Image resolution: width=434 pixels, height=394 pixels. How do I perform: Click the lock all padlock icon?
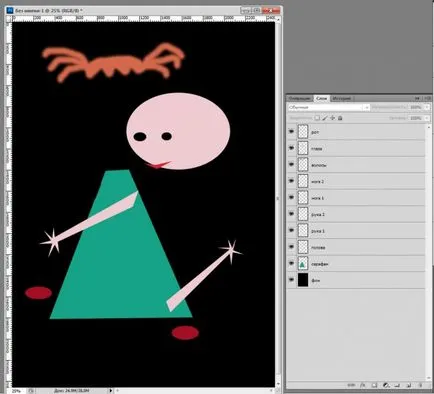click(340, 118)
